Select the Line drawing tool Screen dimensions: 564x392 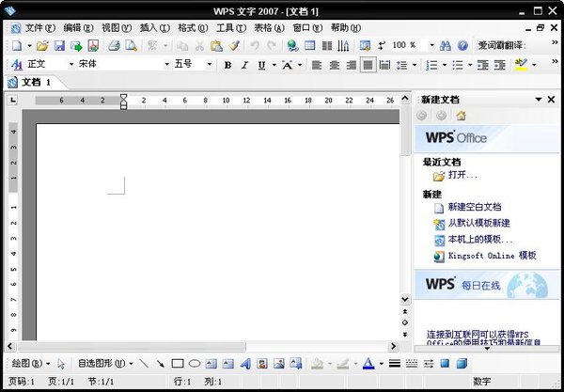(144, 364)
